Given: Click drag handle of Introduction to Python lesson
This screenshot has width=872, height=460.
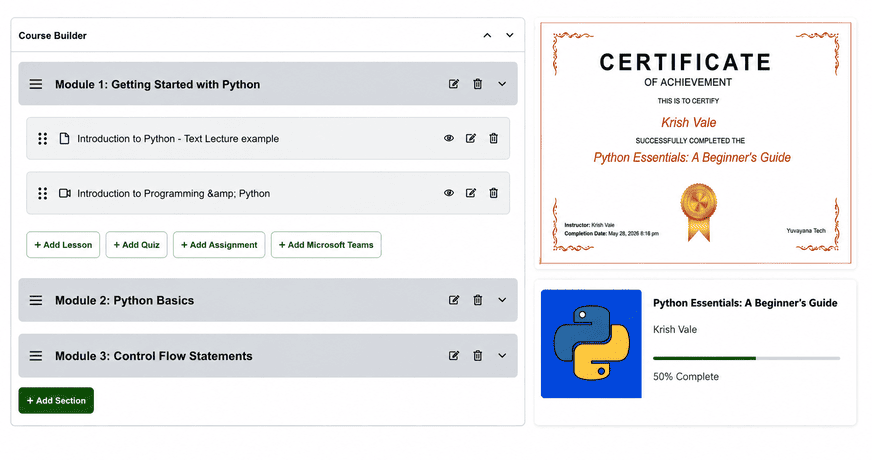Looking at the screenshot, I should [x=42, y=139].
